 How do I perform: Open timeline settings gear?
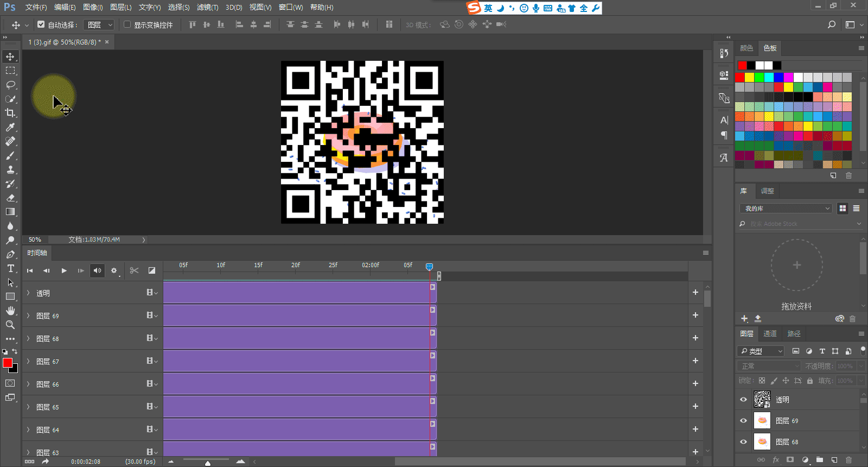114,270
